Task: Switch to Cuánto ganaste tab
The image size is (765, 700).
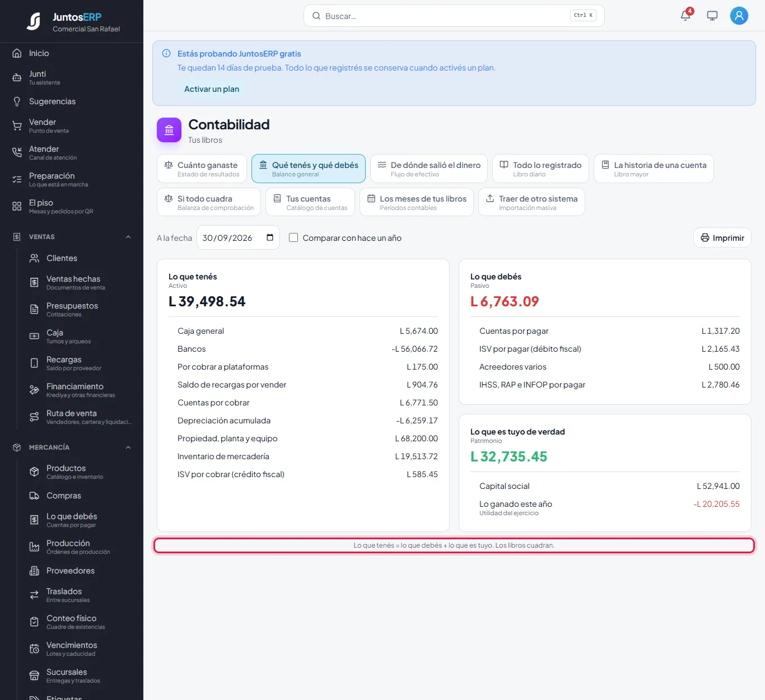Action: pos(202,169)
